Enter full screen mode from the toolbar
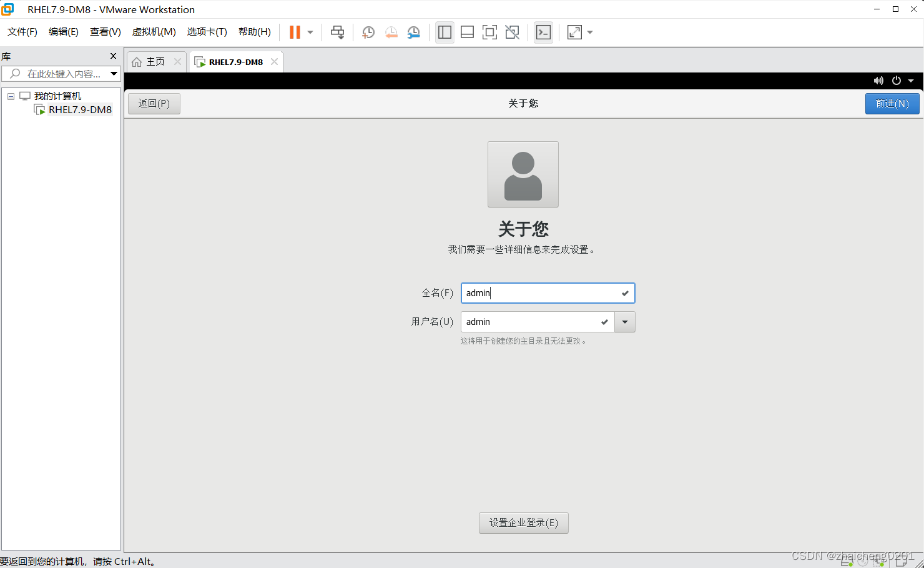Viewport: 924px width, 568px height. point(490,32)
